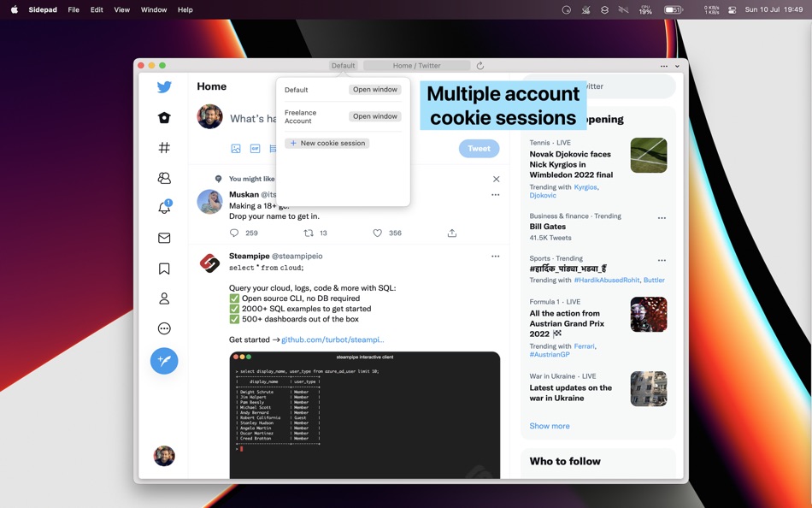Image resolution: width=812 pixels, height=508 pixels.
Task: Click Home / Twitter address field
Action: (x=417, y=66)
